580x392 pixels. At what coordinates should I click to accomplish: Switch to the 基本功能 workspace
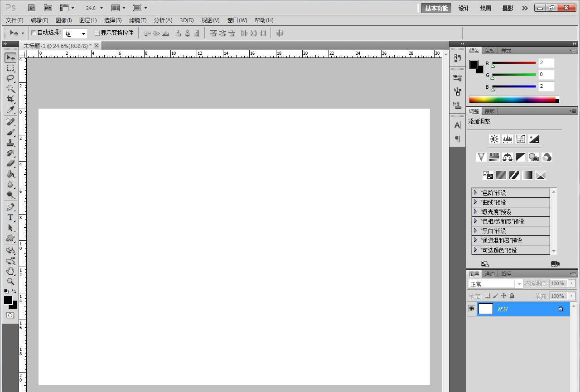(x=436, y=8)
